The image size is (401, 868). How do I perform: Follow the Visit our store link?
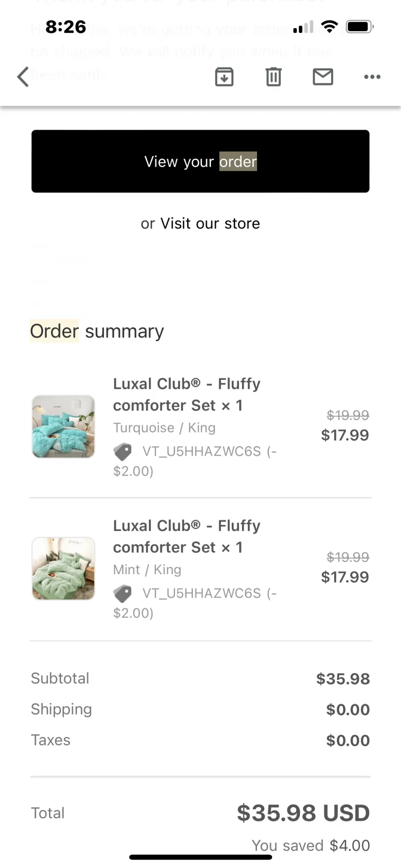click(210, 223)
